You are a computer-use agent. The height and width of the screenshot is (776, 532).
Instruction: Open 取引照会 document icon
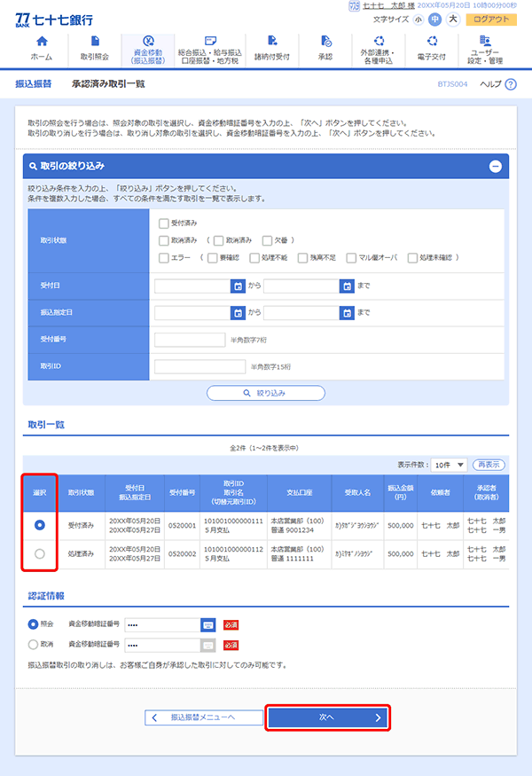[95, 41]
